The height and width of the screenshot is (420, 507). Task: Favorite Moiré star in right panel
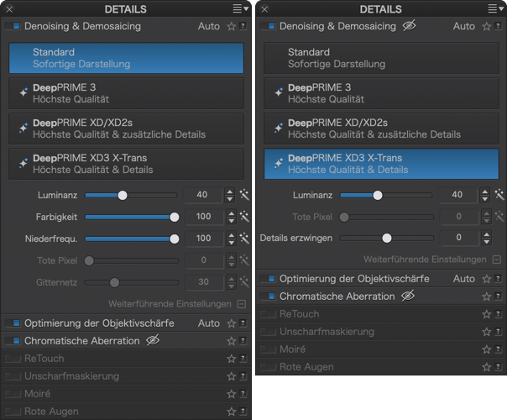coord(486,349)
